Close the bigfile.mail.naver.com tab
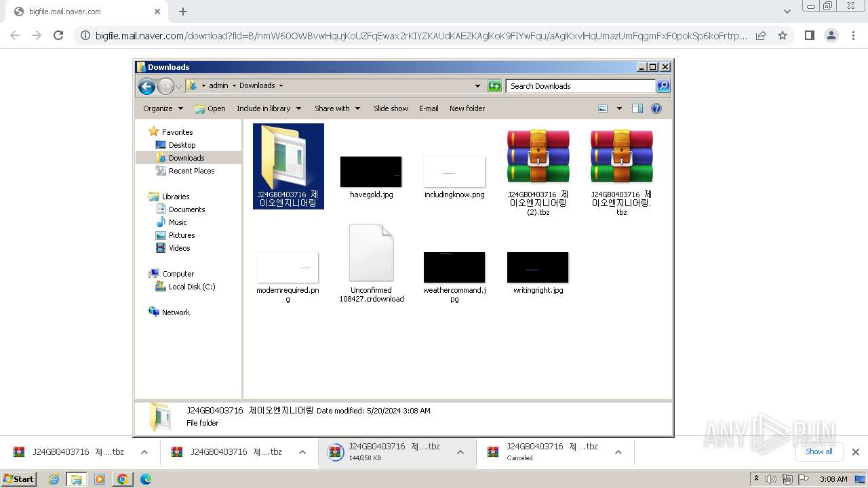Viewport: 868px width, 488px height. 157,12
